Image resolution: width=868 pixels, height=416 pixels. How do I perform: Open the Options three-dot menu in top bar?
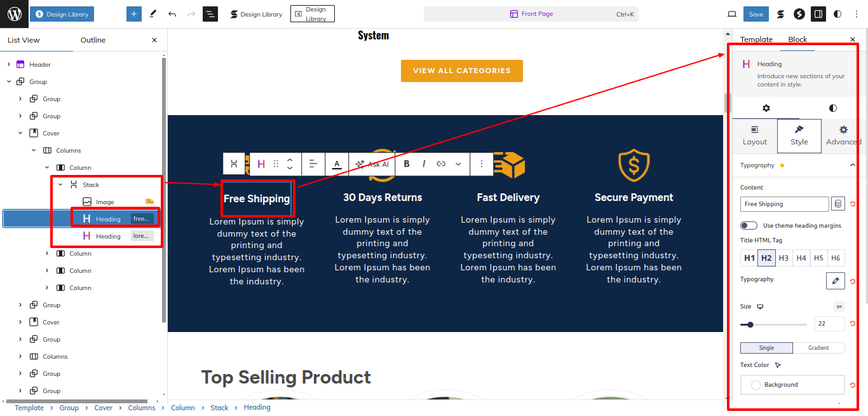[856, 14]
